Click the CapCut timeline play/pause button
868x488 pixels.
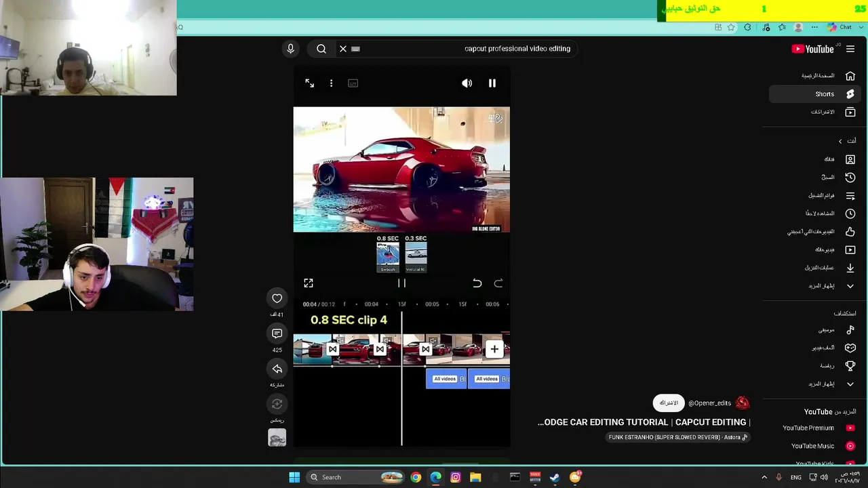[x=401, y=283]
